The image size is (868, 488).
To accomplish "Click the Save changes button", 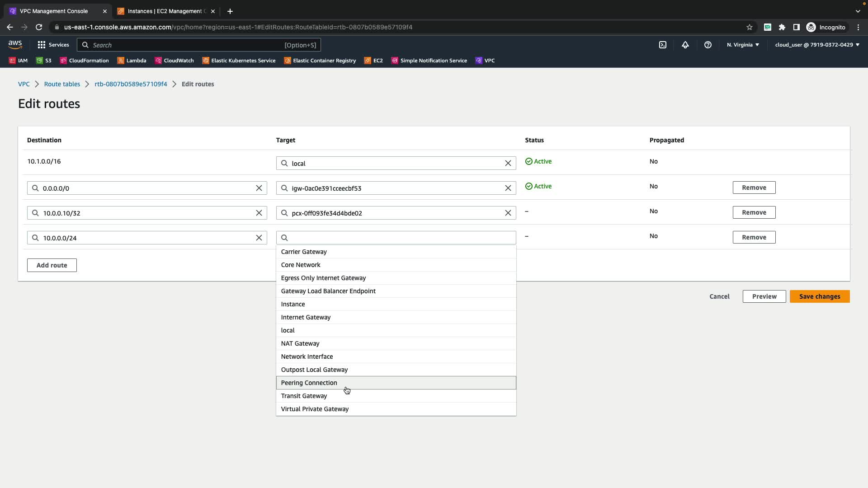I will point(819,296).
